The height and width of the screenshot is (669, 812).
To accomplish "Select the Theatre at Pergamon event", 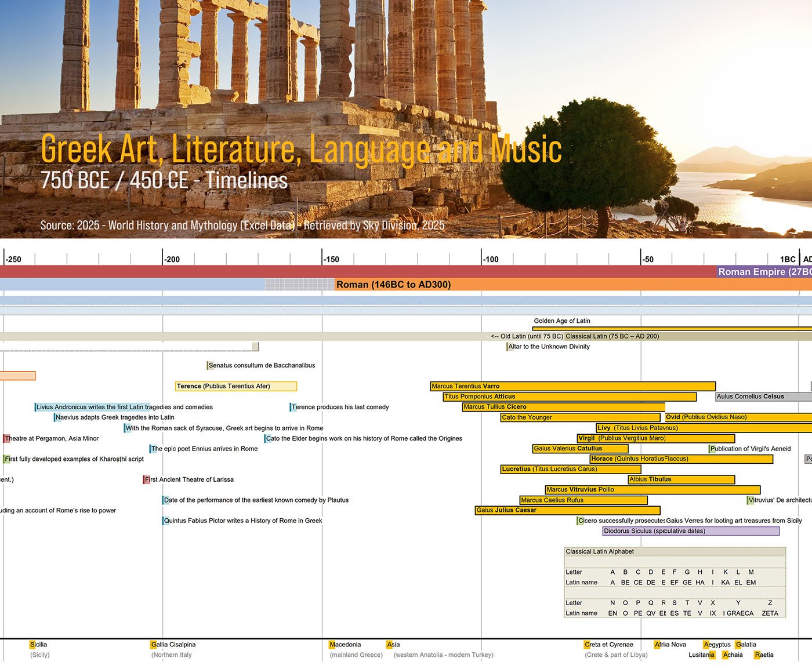I will [x=51, y=438].
